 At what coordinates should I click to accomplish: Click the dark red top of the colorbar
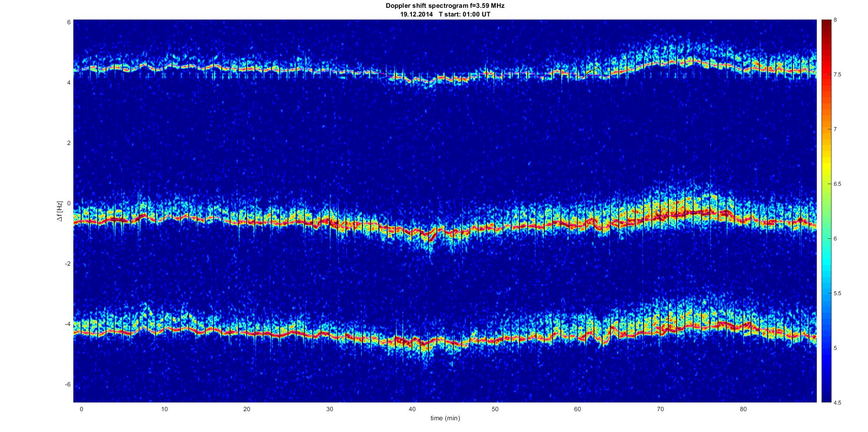[826, 24]
